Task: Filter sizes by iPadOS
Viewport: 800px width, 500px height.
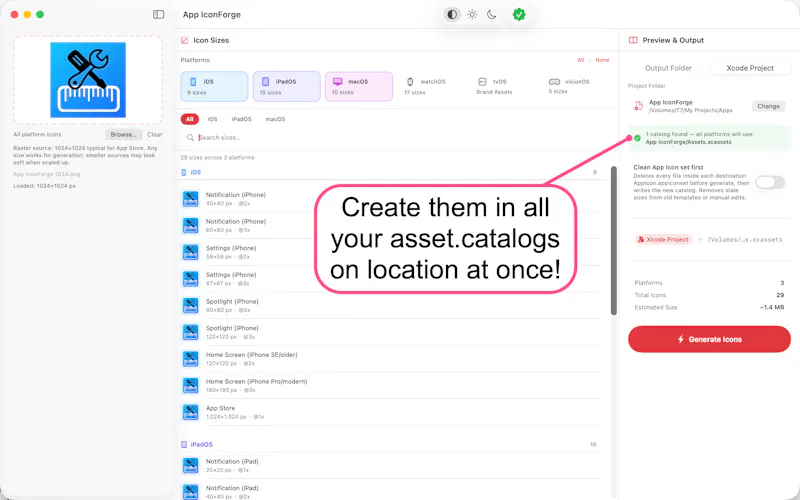Action: pyautogui.click(x=241, y=119)
